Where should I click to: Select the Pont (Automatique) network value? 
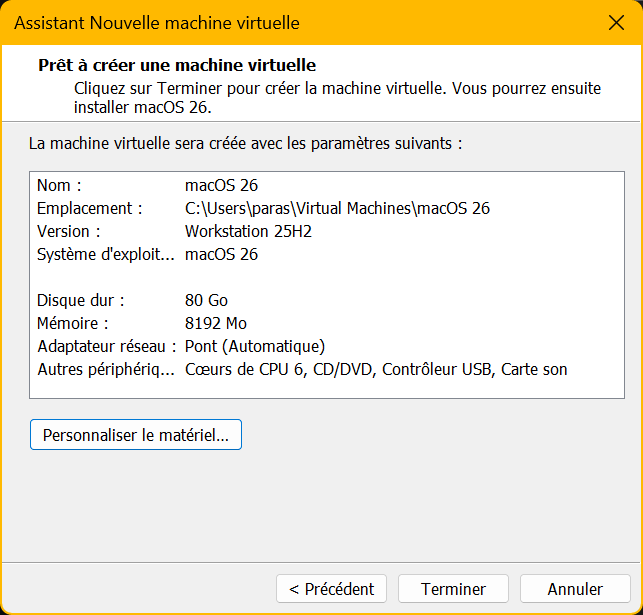255,346
